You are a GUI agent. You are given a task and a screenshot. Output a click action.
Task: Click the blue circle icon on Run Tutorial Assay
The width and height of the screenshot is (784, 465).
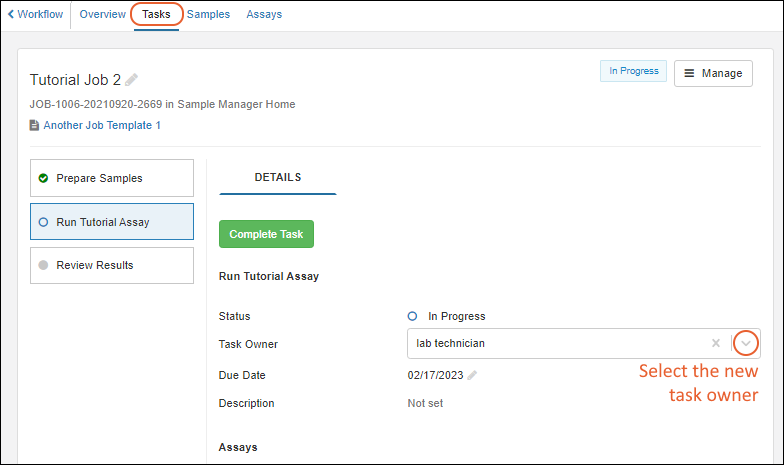pyautogui.click(x=43, y=222)
